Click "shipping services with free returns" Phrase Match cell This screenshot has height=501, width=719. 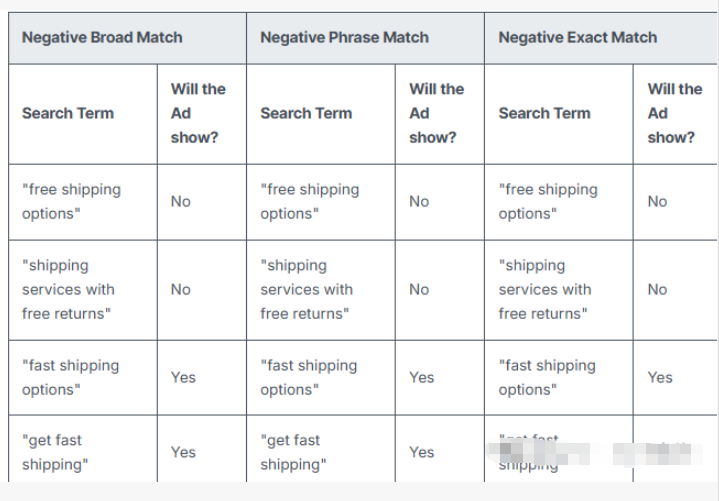[x=307, y=290]
